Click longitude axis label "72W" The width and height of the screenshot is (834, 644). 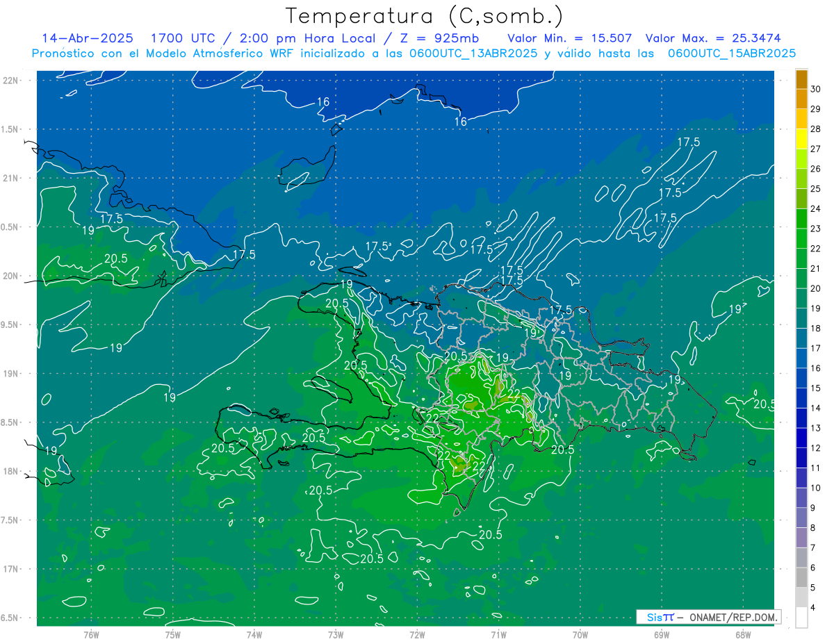click(x=417, y=635)
